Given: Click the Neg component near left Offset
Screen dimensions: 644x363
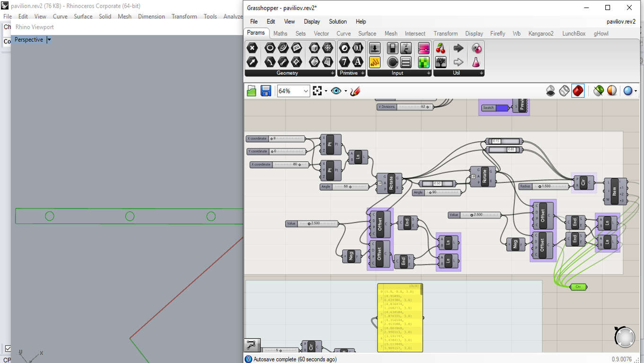Looking at the screenshot, I should coord(351,256).
